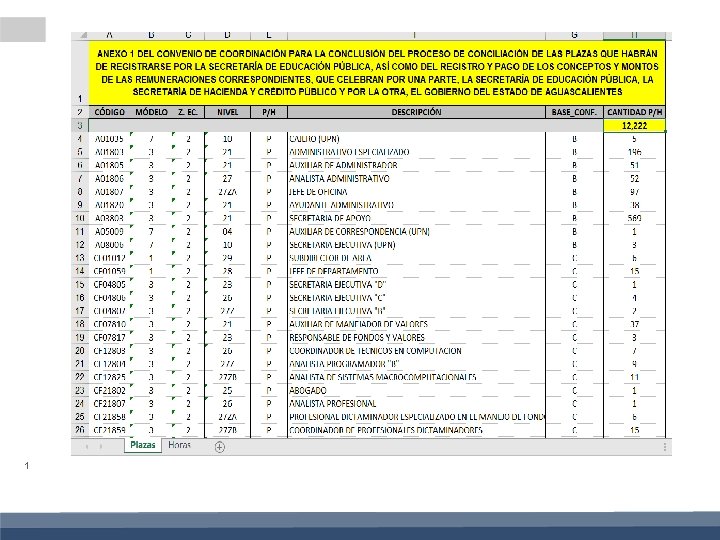
Task: Select the Z. EC. header cell
Action: tap(188, 112)
